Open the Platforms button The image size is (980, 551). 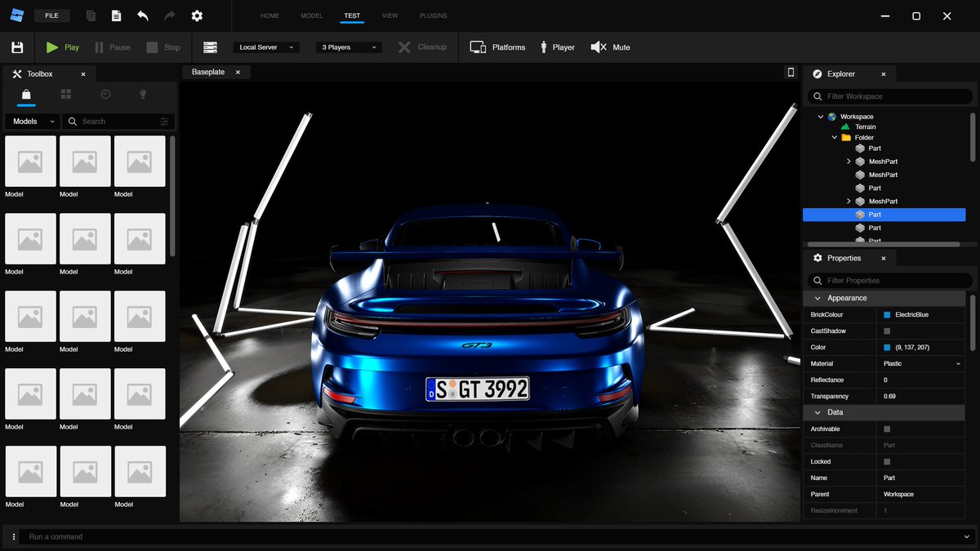click(x=498, y=47)
